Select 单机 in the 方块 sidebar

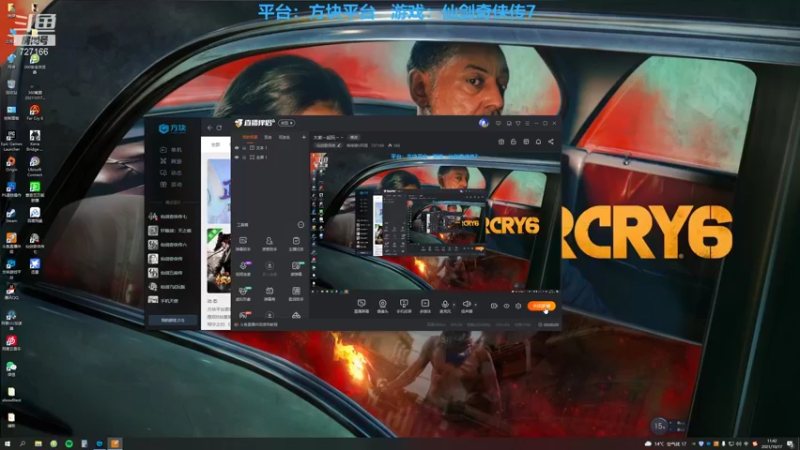[171, 150]
